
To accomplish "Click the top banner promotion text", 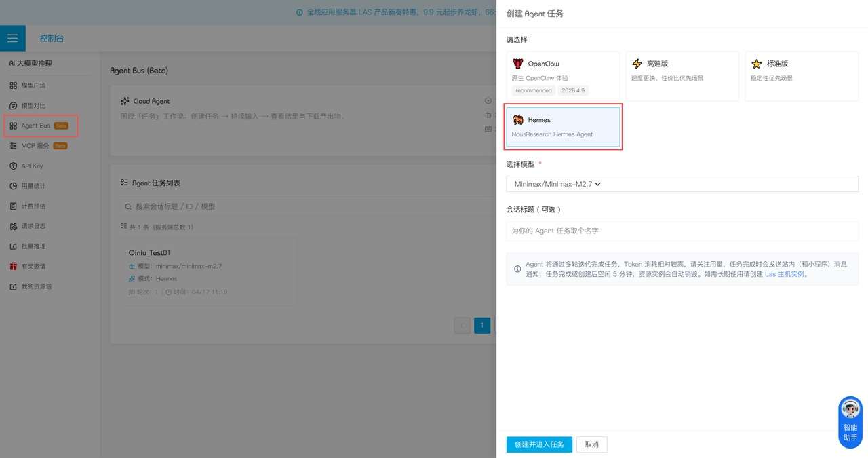I will coord(401,12).
